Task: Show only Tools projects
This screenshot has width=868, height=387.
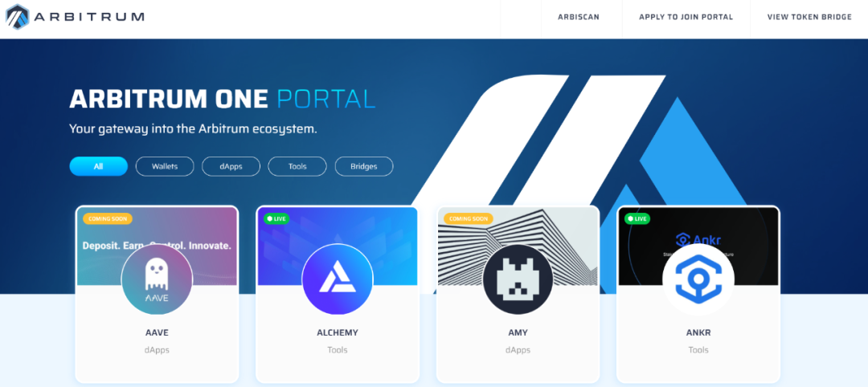Action: 297,166
